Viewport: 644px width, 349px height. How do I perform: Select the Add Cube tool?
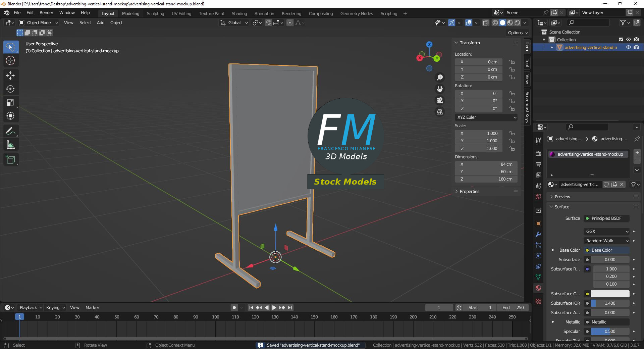pyautogui.click(x=10, y=159)
